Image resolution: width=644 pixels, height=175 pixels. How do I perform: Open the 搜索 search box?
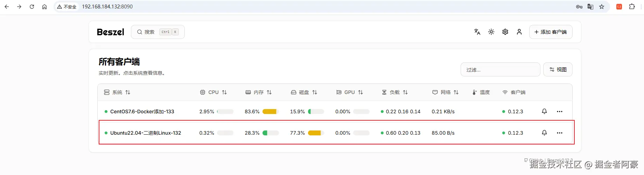(157, 32)
